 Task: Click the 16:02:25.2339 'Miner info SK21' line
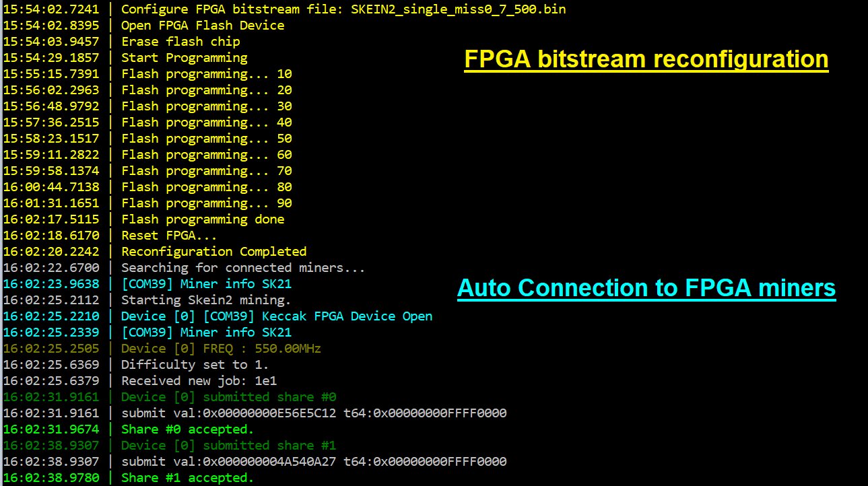[x=147, y=333]
